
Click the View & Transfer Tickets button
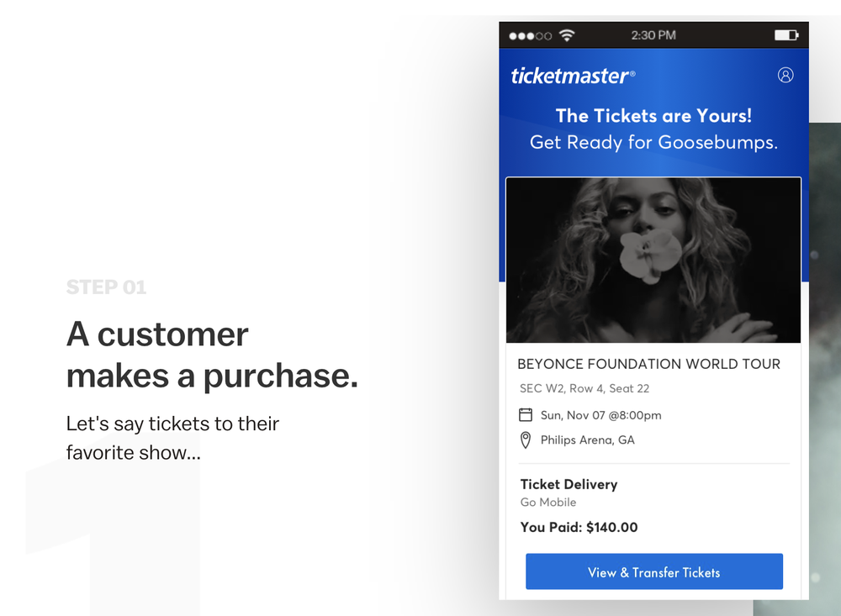click(653, 571)
